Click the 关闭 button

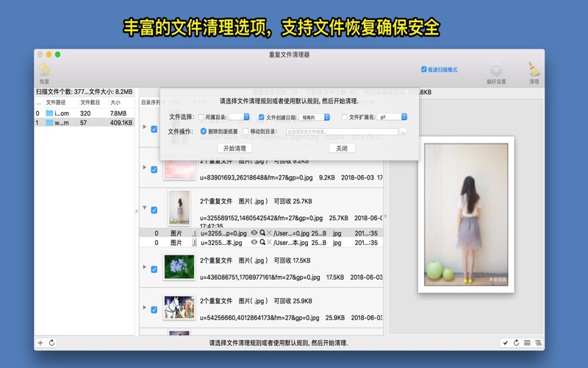tap(342, 149)
